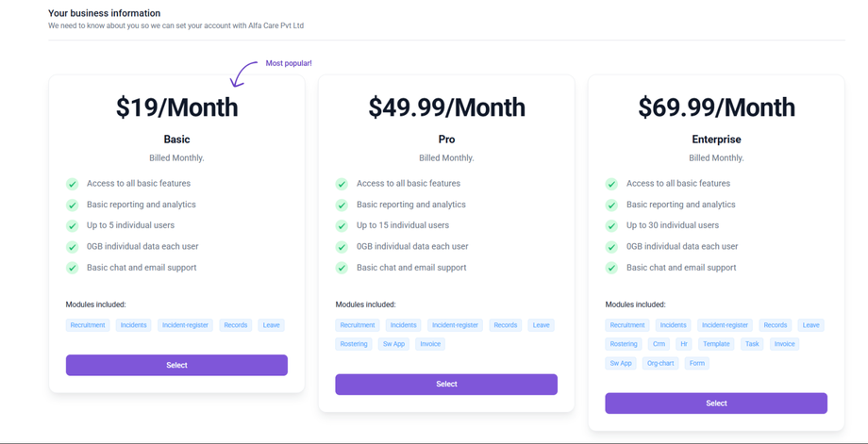Viewport: 868px width, 444px height.
Task: Click the Recruitment tag in Basic plan
Action: point(88,325)
